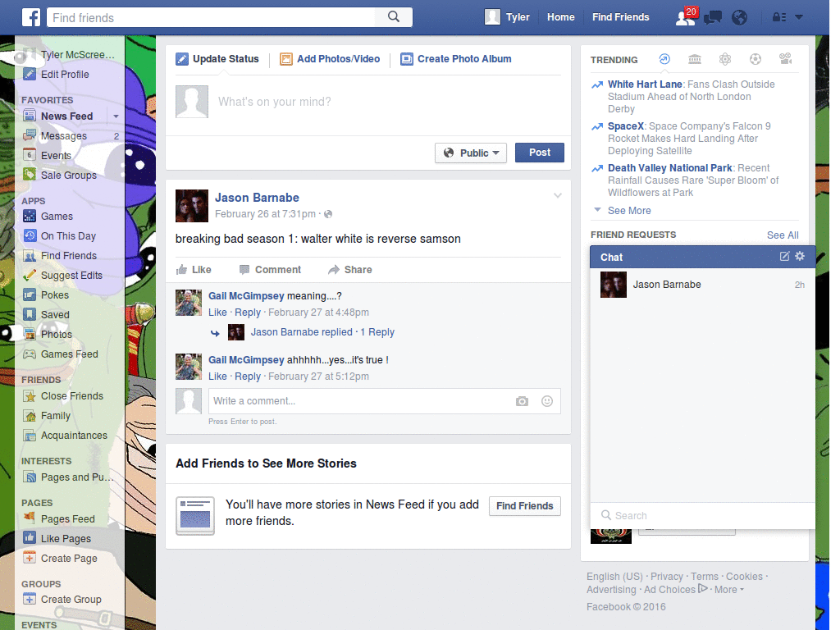Screen dimensions: 840x630
Task: Click the camera icon in comment box
Action: 522,401
